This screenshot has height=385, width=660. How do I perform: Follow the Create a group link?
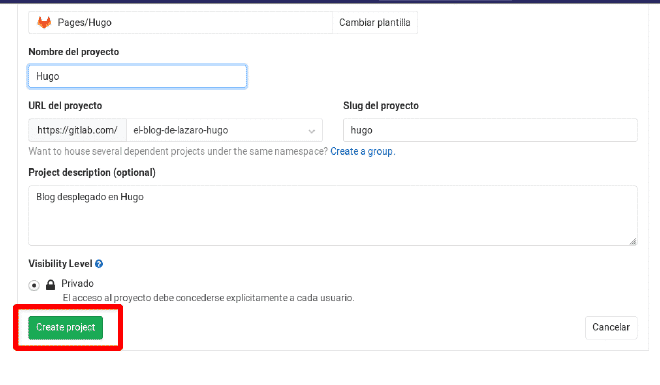pos(362,151)
